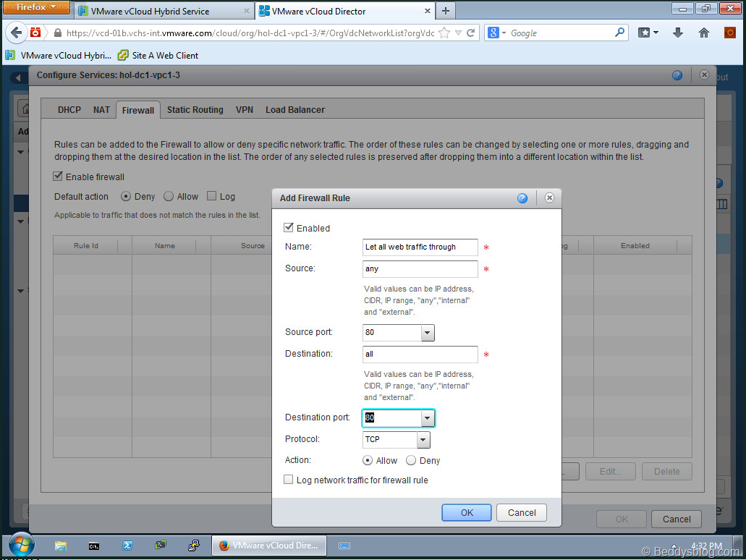746x560 pixels.
Task: Click the Destination input field
Action: 420,355
